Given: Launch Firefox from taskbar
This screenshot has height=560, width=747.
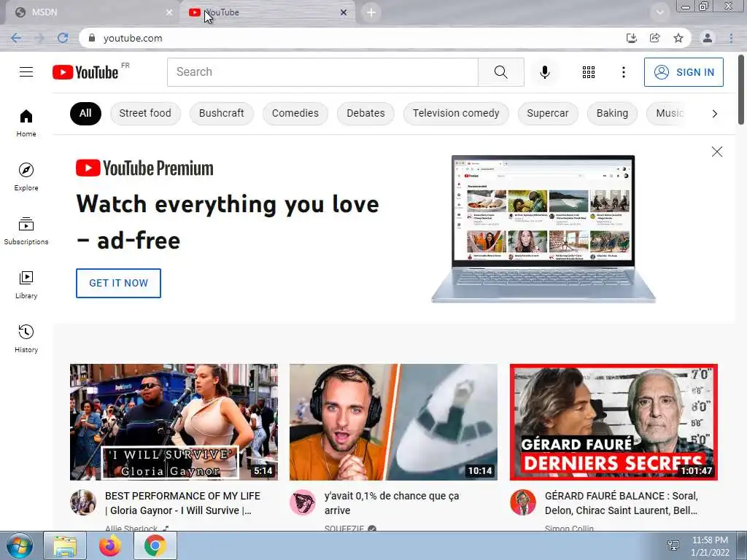Looking at the screenshot, I should click(110, 545).
